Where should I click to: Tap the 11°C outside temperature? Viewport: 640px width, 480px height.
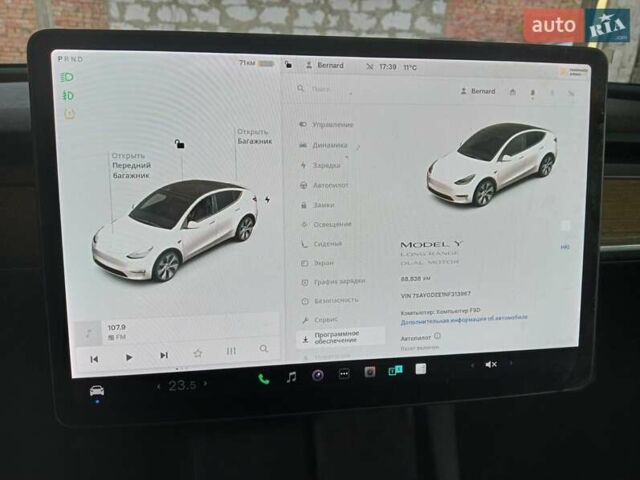pyautogui.click(x=410, y=67)
